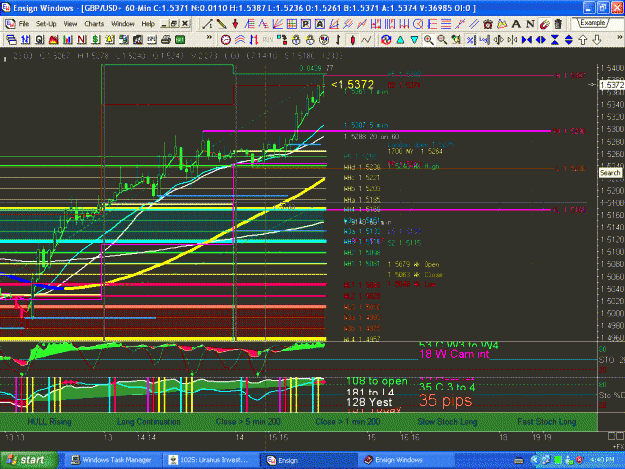
Task: Toggle log scale button
Action: [485, 40]
